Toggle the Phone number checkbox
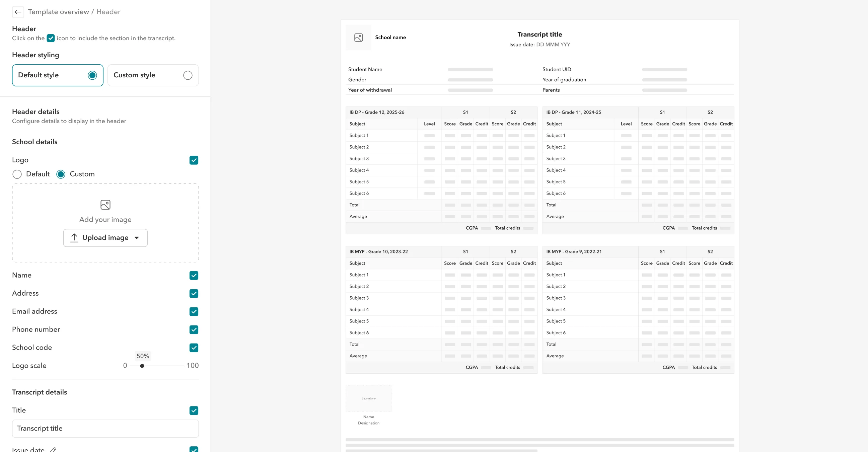The width and height of the screenshot is (868, 452). 194,329
